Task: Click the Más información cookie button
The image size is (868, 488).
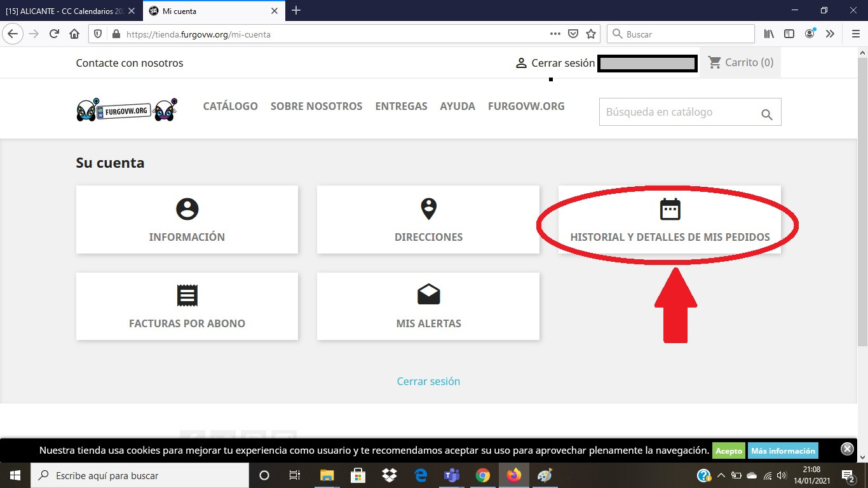Action: [x=783, y=451]
